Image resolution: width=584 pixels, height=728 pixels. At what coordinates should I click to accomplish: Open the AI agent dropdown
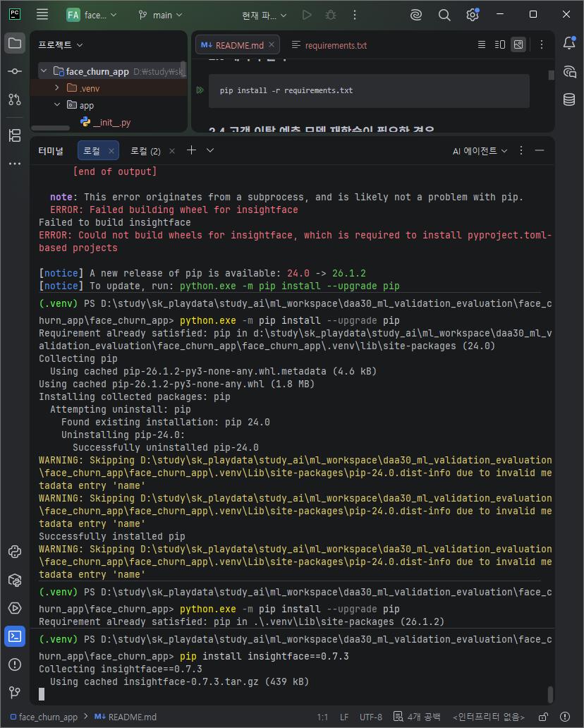click(480, 151)
